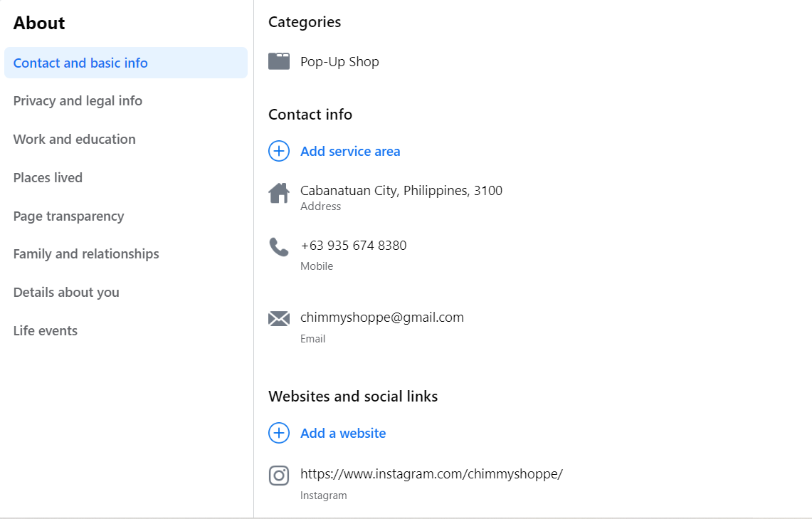The image size is (812, 519).
Task: View Details about you
Action: coord(66,293)
